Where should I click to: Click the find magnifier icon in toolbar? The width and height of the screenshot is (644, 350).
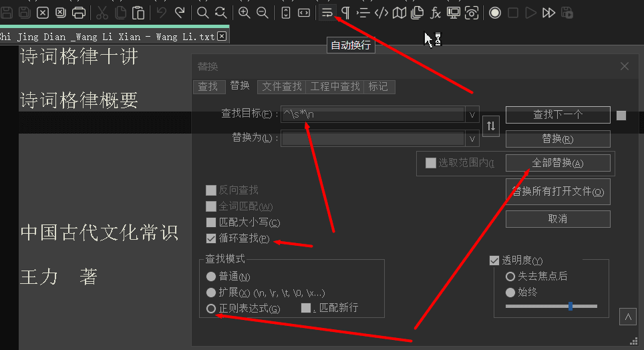[x=203, y=13]
